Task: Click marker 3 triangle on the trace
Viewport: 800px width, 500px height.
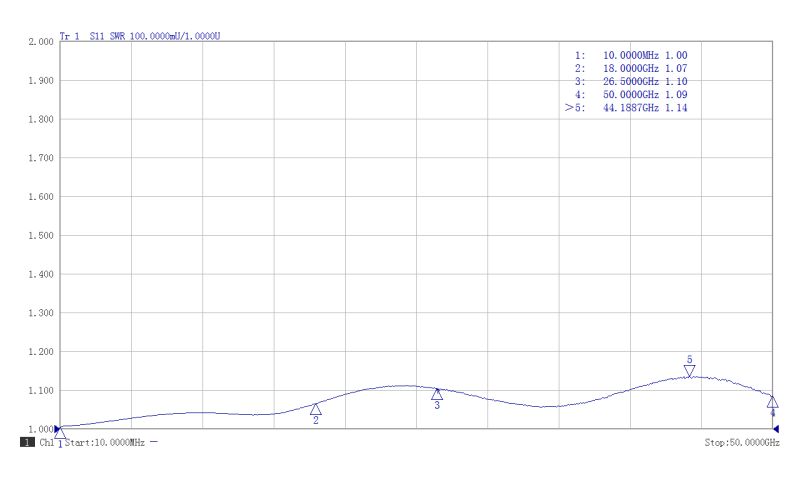Action: click(437, 394)
